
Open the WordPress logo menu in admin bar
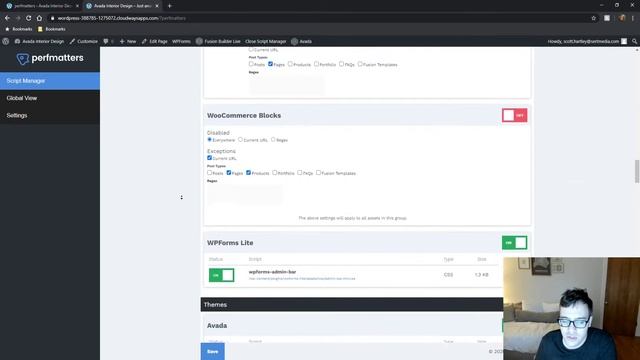6,41
